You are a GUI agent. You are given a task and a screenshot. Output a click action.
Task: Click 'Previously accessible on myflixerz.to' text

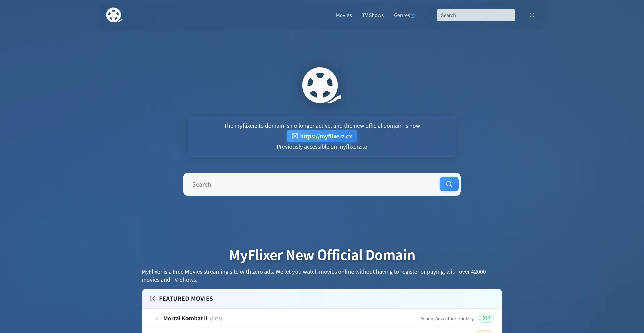tap(322, 147)
